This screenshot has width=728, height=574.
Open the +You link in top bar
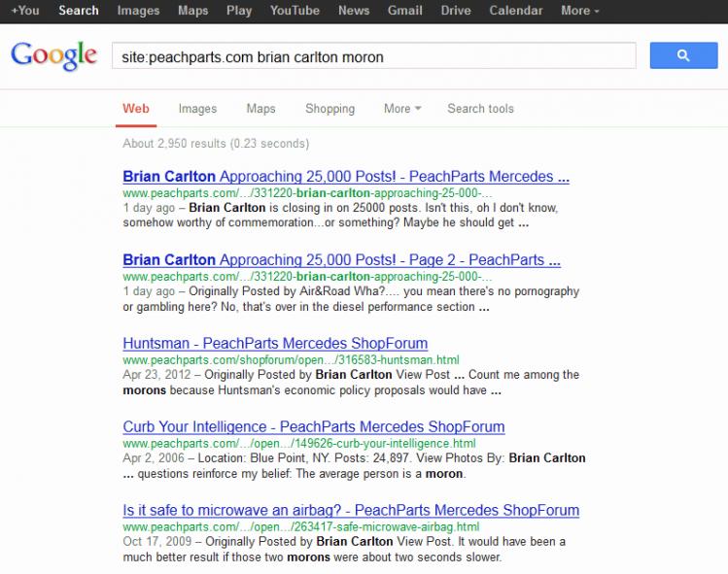[x=25, y=11]
